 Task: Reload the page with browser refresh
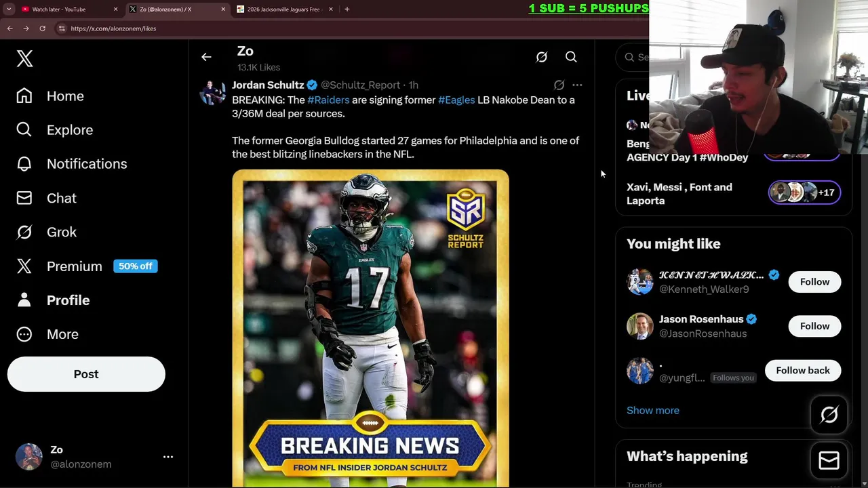42,28
